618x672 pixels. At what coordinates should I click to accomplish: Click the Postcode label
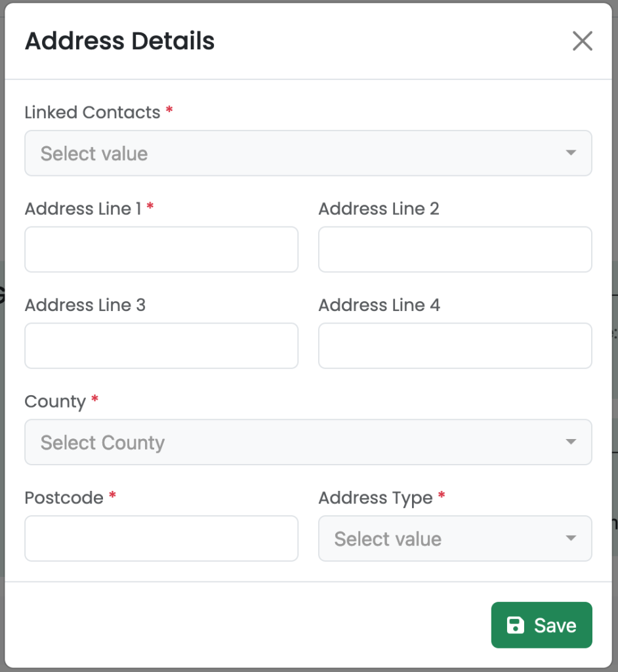(x=64, y=497)
